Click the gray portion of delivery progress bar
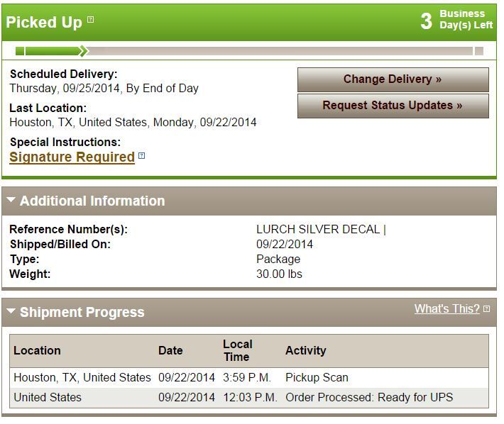The width and height of the screenshot is (504, 424). click(280, 51)
